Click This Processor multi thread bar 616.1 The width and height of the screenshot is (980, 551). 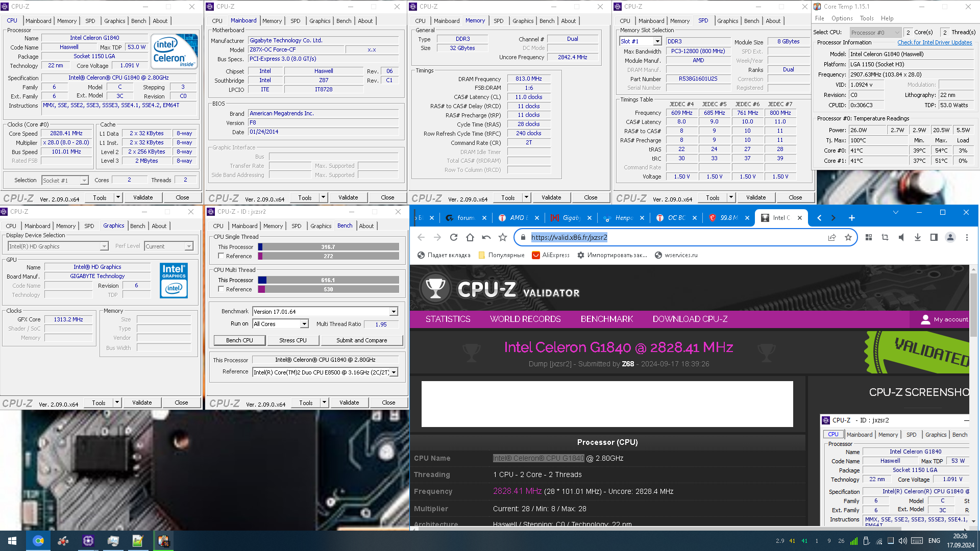[x=329, y=280]
